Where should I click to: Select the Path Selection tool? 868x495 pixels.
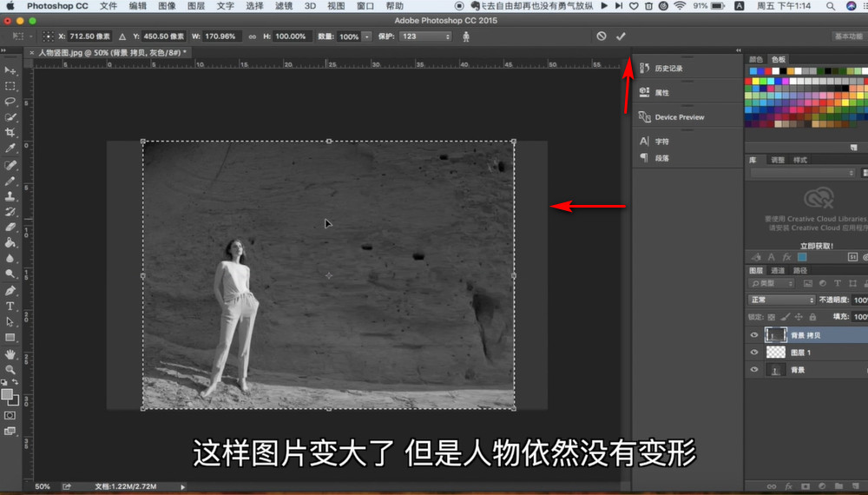[10, 321]
